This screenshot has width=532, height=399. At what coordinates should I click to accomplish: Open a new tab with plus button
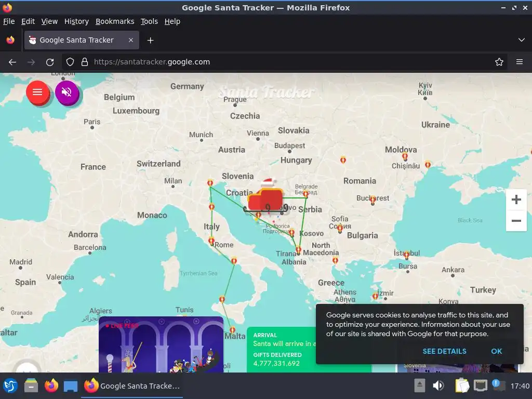coord(150,41)
